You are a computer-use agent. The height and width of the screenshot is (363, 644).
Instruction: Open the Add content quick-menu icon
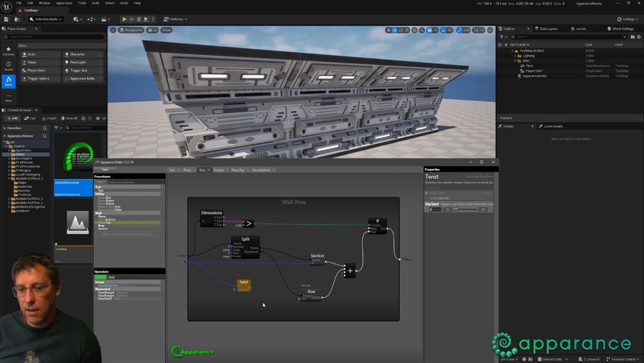77,19
